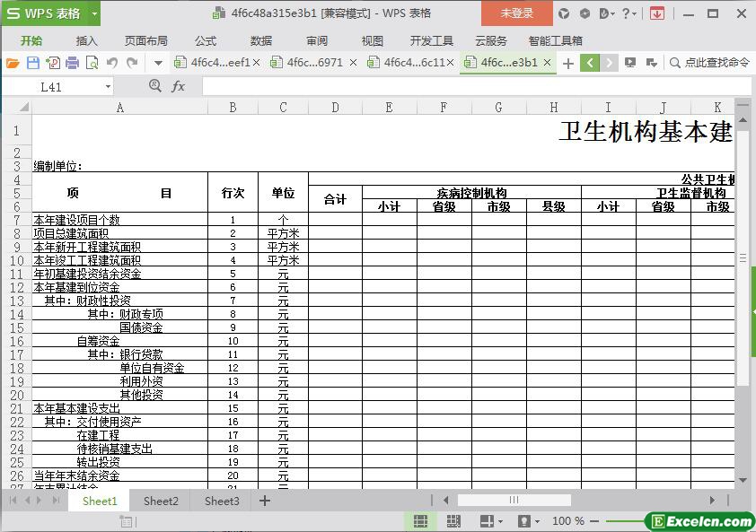
Task: Click cell 本年建设项目个数
Action: coord(119,220)
